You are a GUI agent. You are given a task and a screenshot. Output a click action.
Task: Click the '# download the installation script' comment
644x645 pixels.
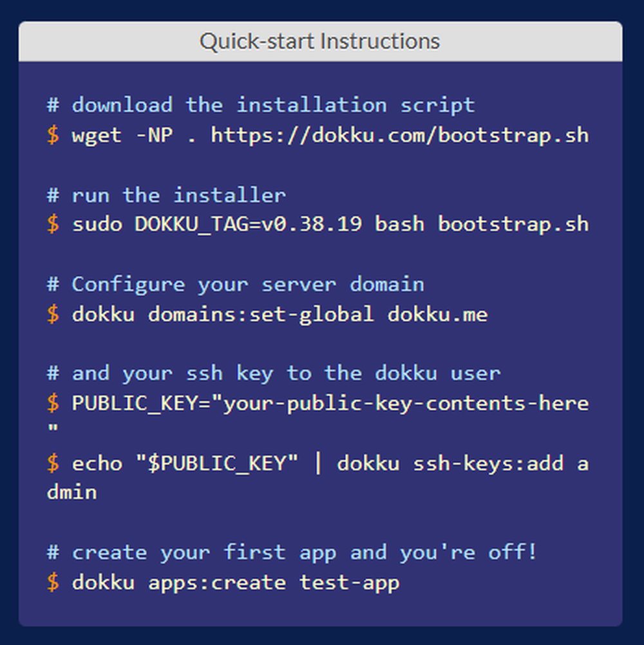261,105
